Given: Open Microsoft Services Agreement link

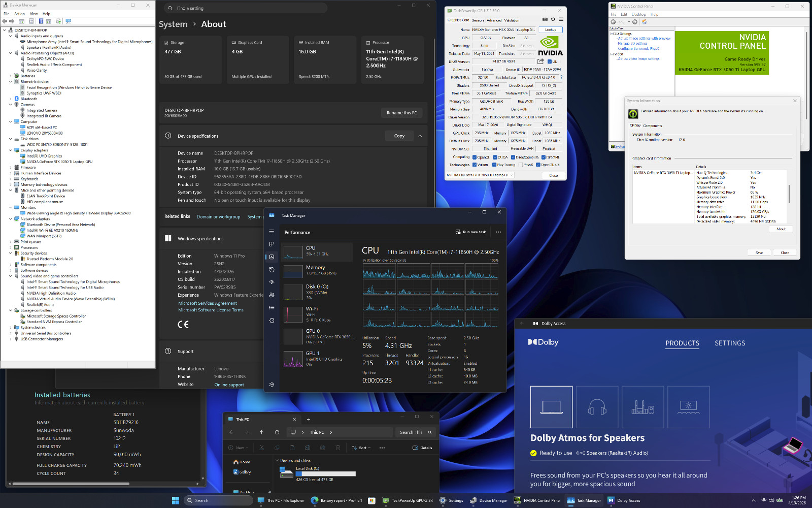Looking at the screenshot, I should pos(208,303).
